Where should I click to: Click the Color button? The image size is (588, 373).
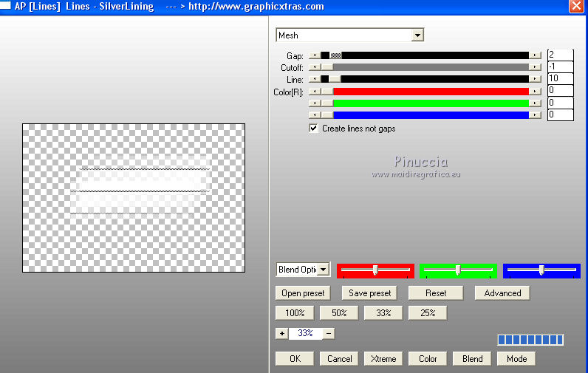[x=428, y=359]
